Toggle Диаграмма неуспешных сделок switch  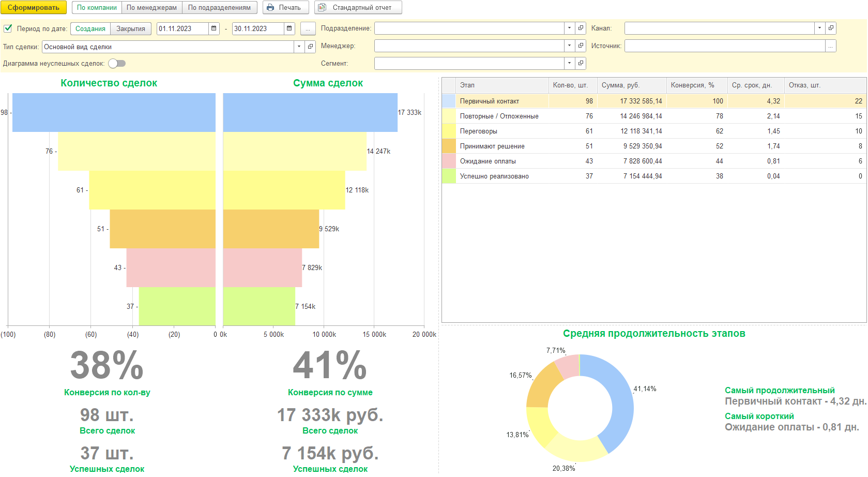click(117, 64)
